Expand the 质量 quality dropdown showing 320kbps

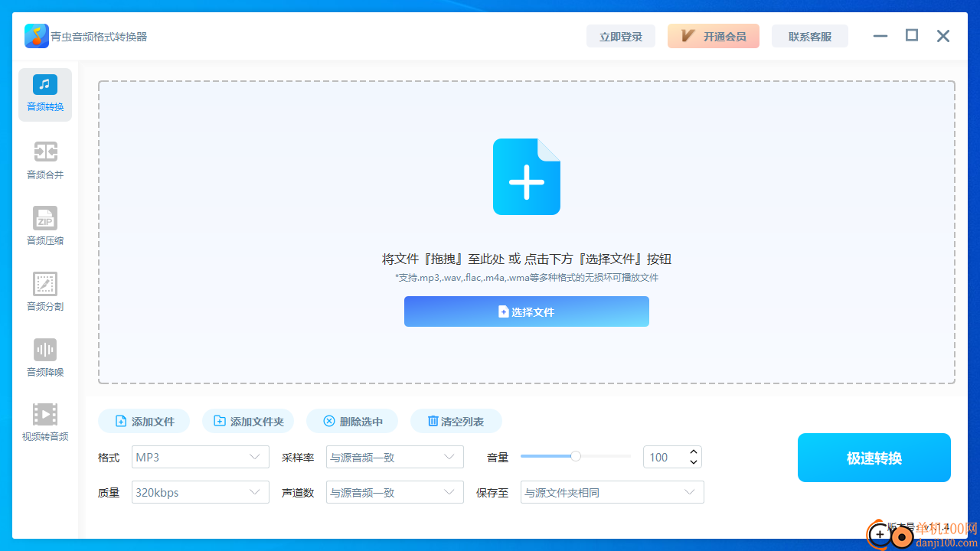pyautogui.click(x=200, y=492)
